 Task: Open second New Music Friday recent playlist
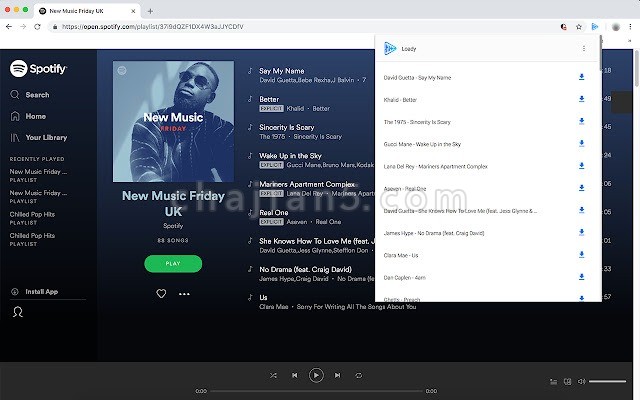point(38,196)
